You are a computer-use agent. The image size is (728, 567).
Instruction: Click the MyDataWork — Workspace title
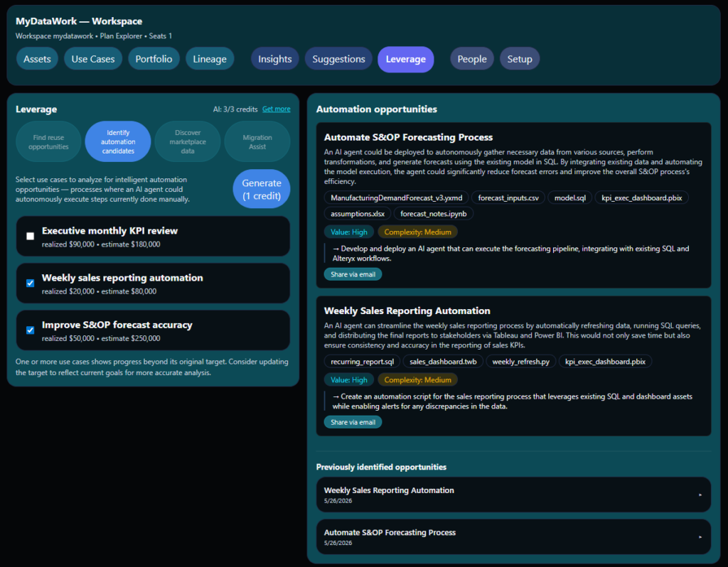(79, 21)
